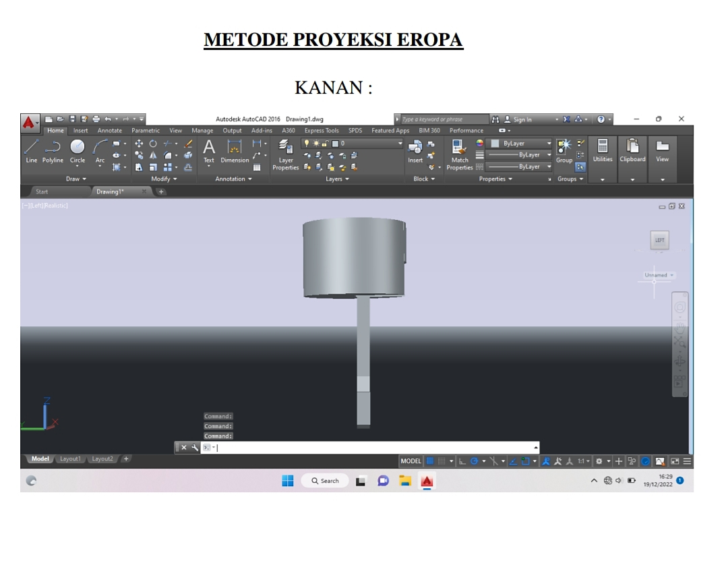
Task: Select the Scale tool icon
Action: (153, 167)
